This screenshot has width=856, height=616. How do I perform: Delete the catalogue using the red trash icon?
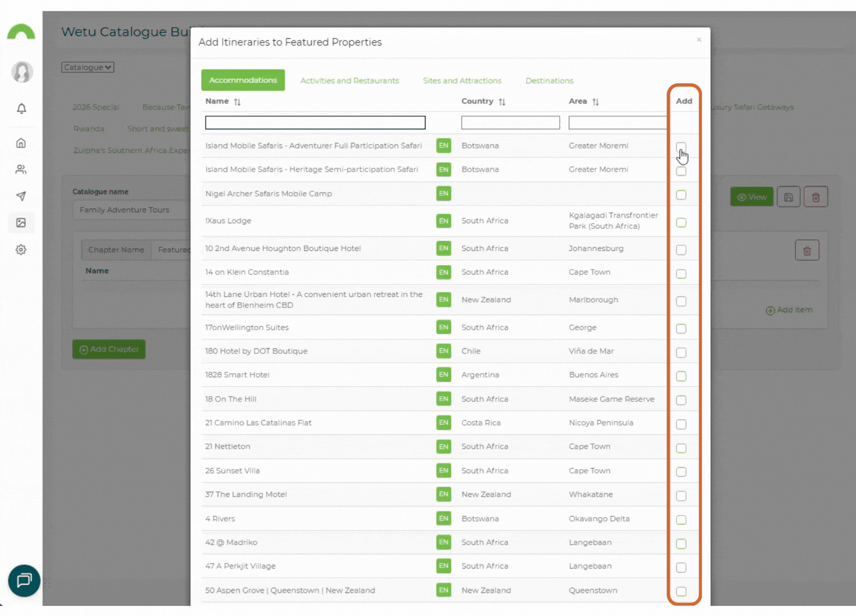click(815, 196)
